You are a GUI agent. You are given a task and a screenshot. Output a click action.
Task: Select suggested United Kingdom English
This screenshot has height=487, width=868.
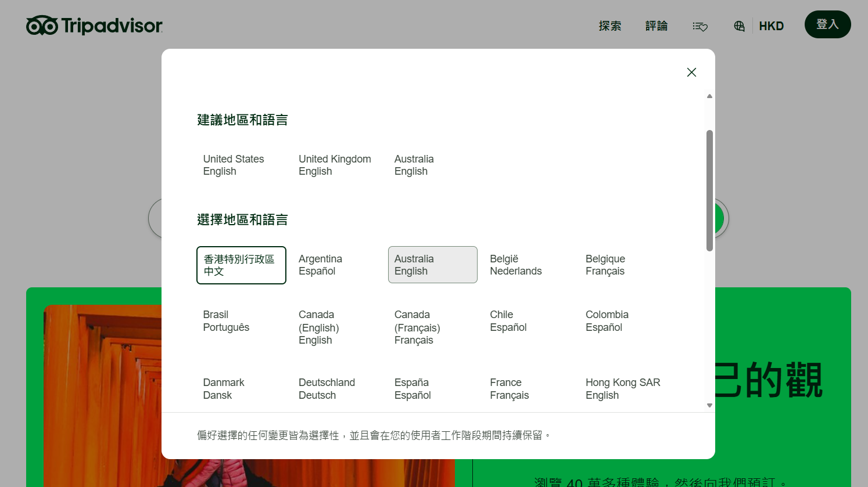337,165
